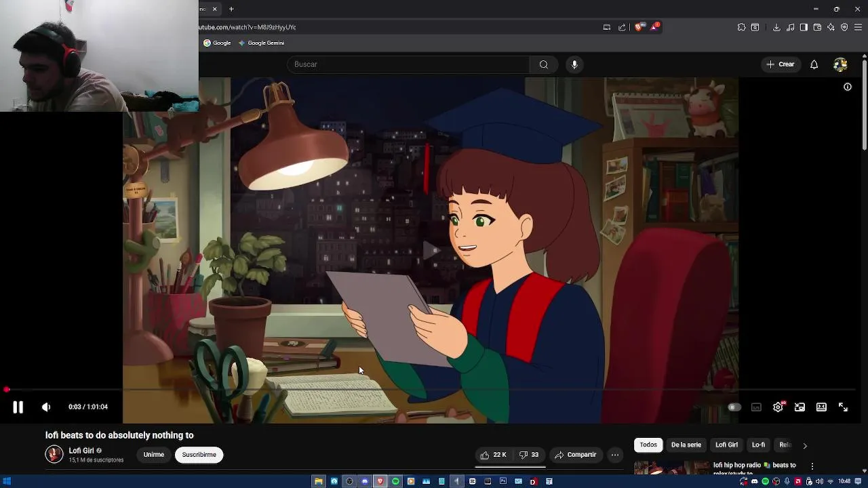868x488 pixels.
Task: Open the browser hamburger main menu
Action: pyautogui.click(x=858, y=27)
